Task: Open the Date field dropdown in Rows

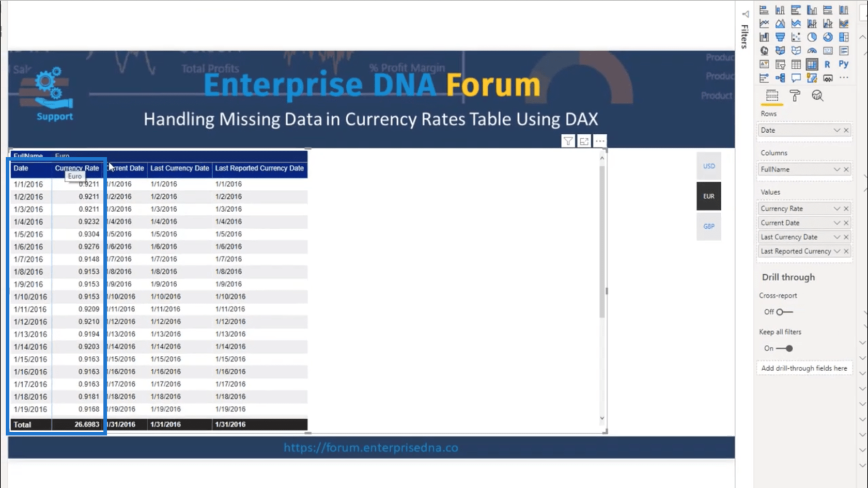Action: (836, 130)
